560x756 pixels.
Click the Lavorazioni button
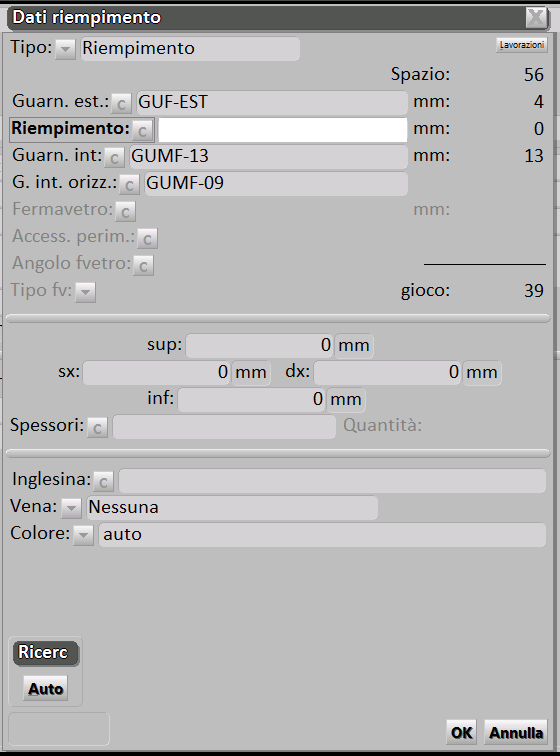click(521, 45)
